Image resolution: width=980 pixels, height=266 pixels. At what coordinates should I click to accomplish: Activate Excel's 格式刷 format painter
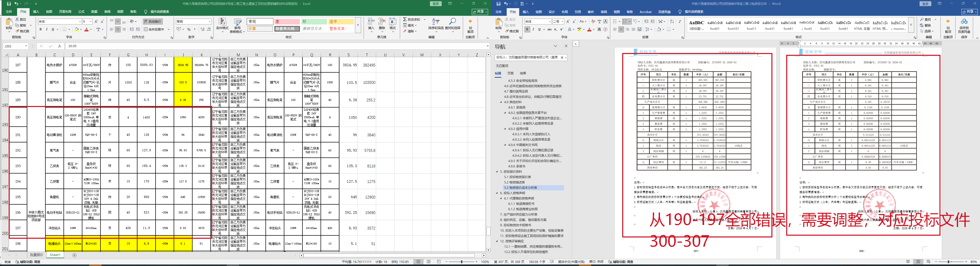coord(22,31)
